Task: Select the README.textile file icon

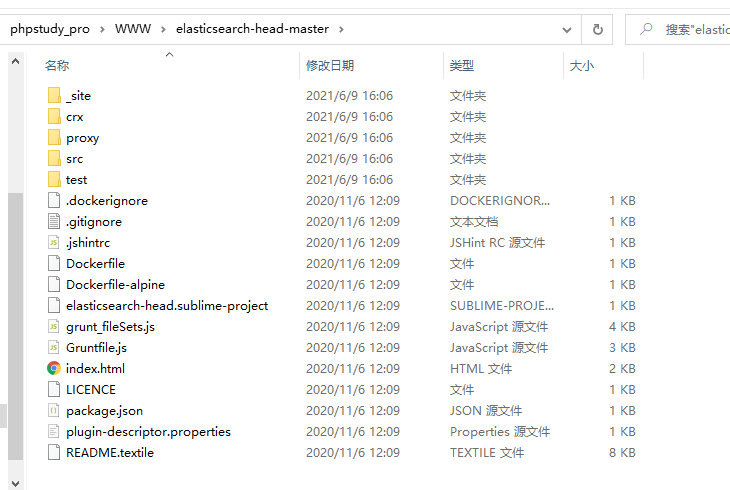Action: (x=54, y=452)
